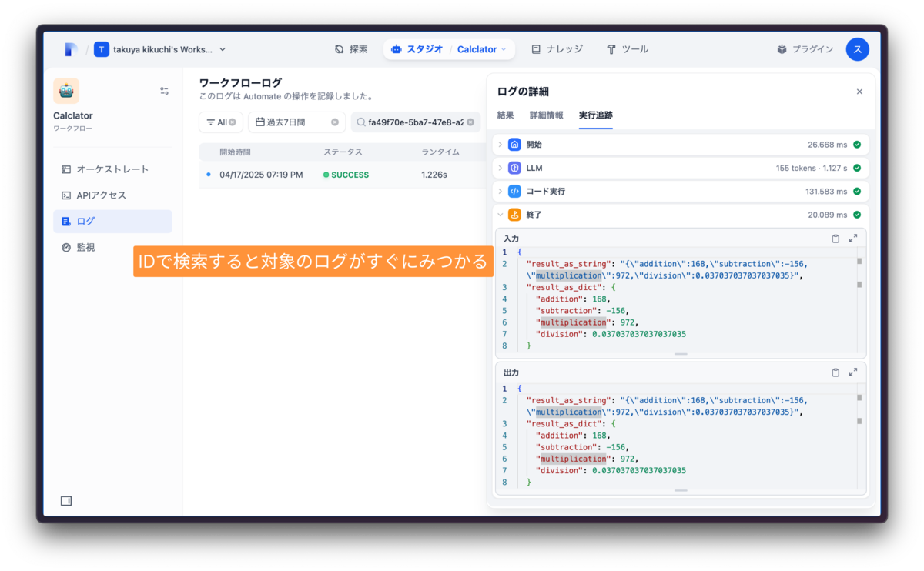Click the LLM node icon

point(514,168)
